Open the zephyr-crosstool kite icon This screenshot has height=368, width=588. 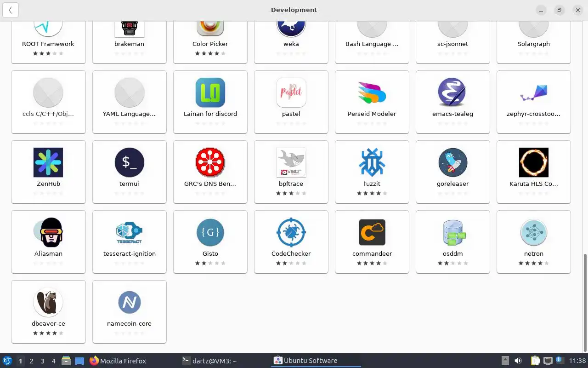click(x=534, y=92)
